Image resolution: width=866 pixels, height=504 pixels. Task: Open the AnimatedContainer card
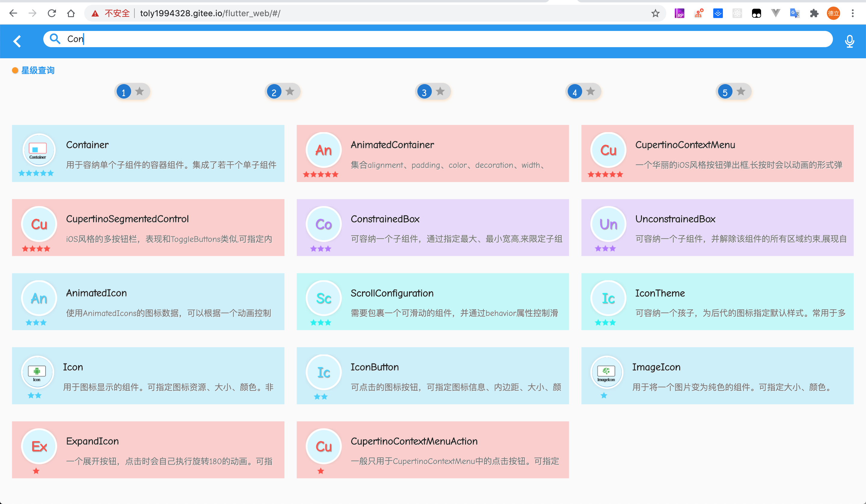click(433, 153)
